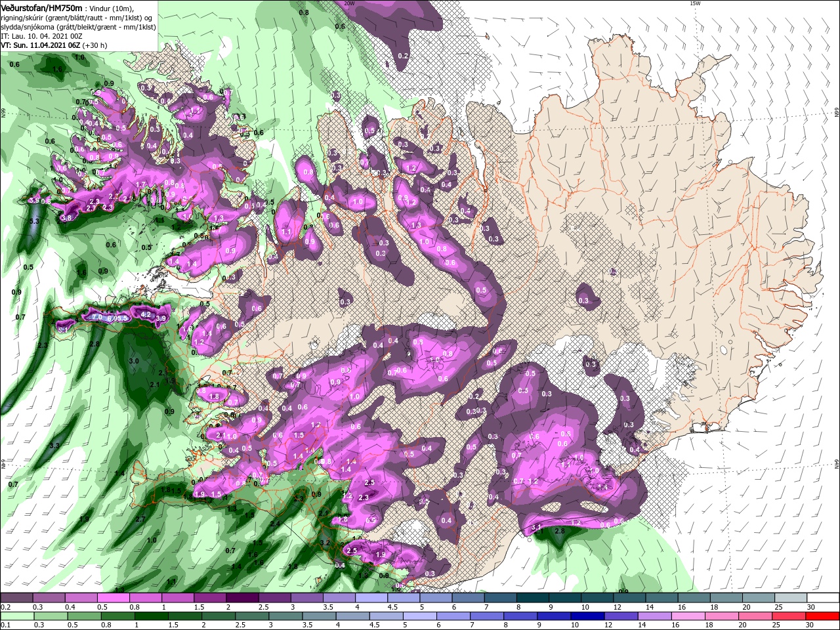Select the snow scale swatch for 2–2.5
This screenshot has width=840, height=630.
point(242,598)
